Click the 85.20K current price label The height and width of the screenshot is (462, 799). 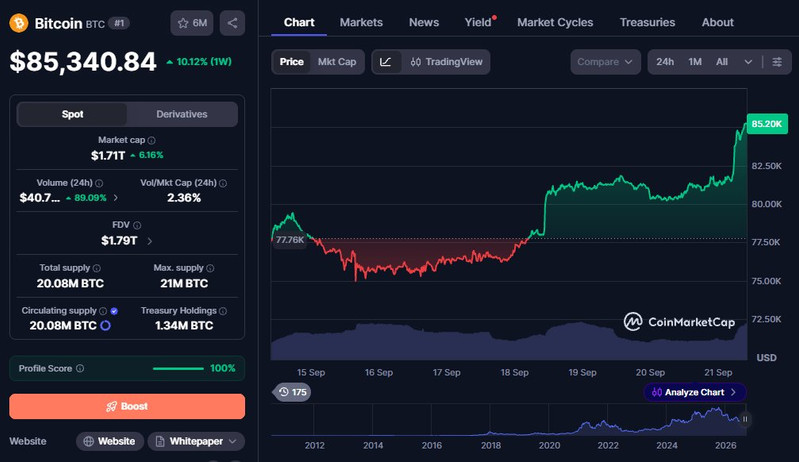[767, 124]
